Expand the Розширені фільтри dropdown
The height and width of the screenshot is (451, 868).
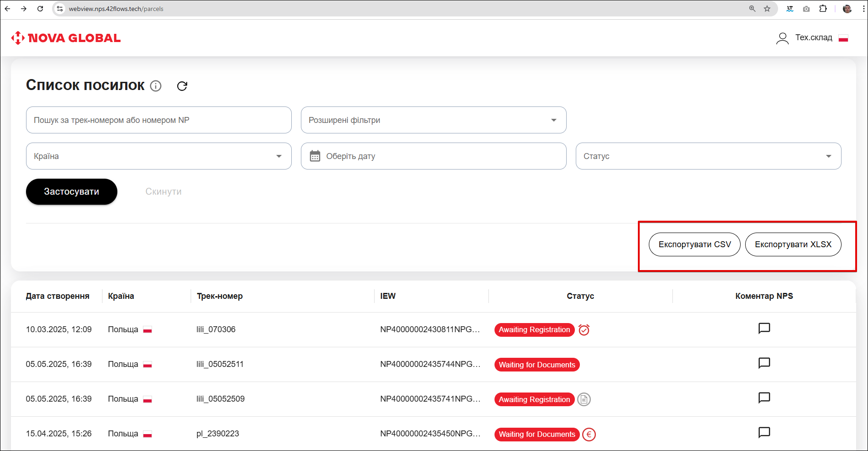[433, 120]
